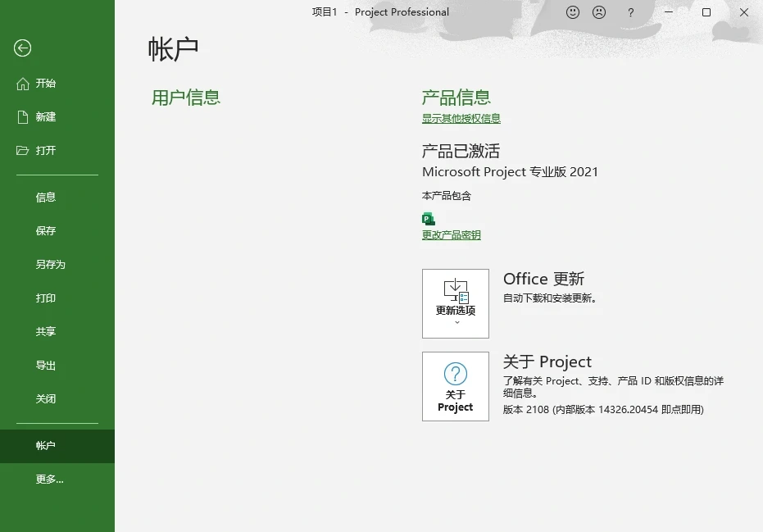Viewport: 763px width, 532px height.
Task: Minimize the Project window
Action: (x=669, y=12)
